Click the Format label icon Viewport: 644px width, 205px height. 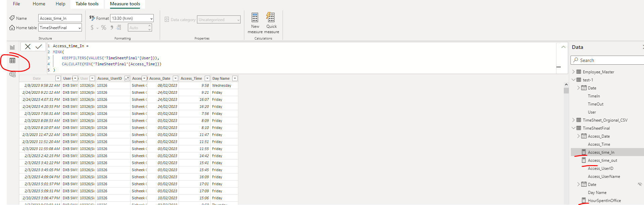click(x=92, y=18)
